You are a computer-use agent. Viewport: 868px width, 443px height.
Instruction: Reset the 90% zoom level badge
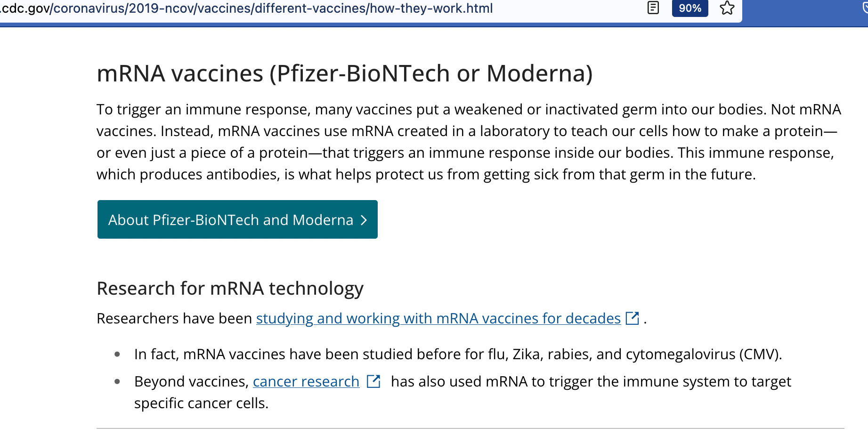(x=690, y=8)
